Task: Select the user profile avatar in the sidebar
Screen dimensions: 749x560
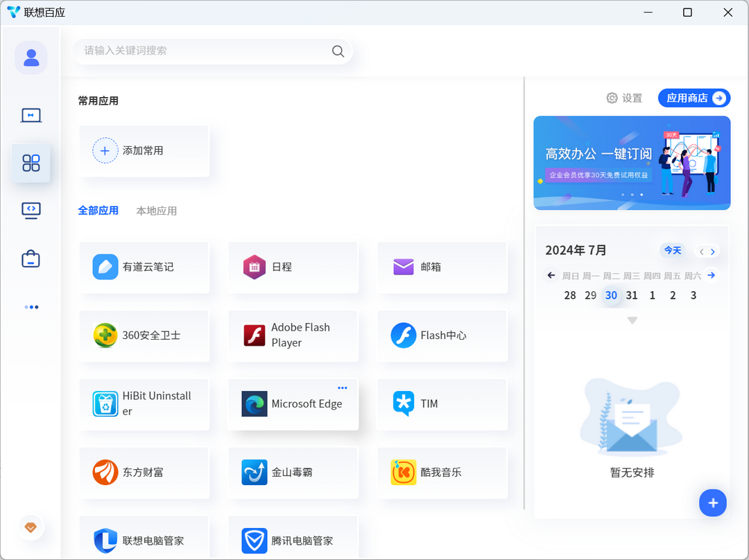Action: pos(31,58)
